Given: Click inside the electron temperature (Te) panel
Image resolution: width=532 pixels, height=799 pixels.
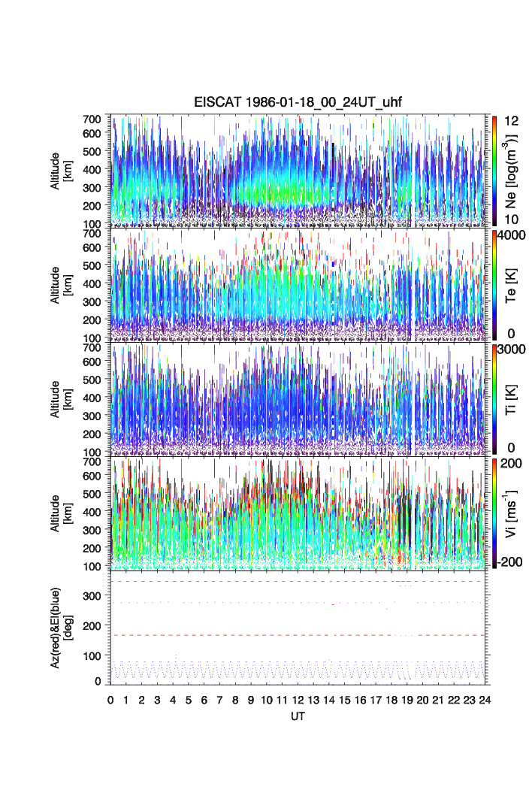Looking at the screenshot, I should [298, 284].
